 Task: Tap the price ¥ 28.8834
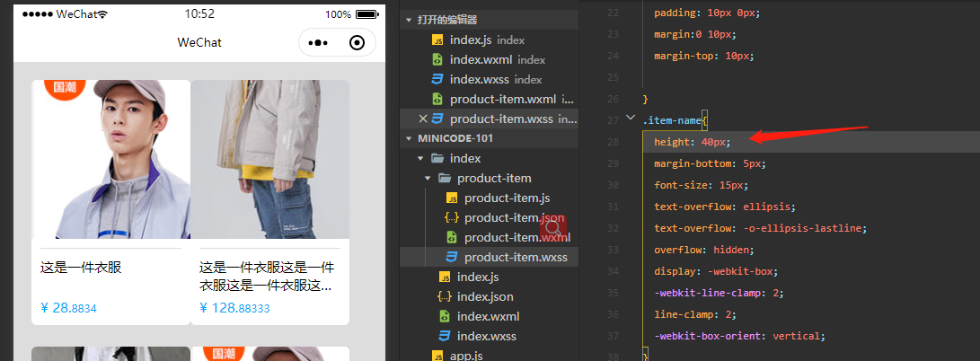coord(69,308)
